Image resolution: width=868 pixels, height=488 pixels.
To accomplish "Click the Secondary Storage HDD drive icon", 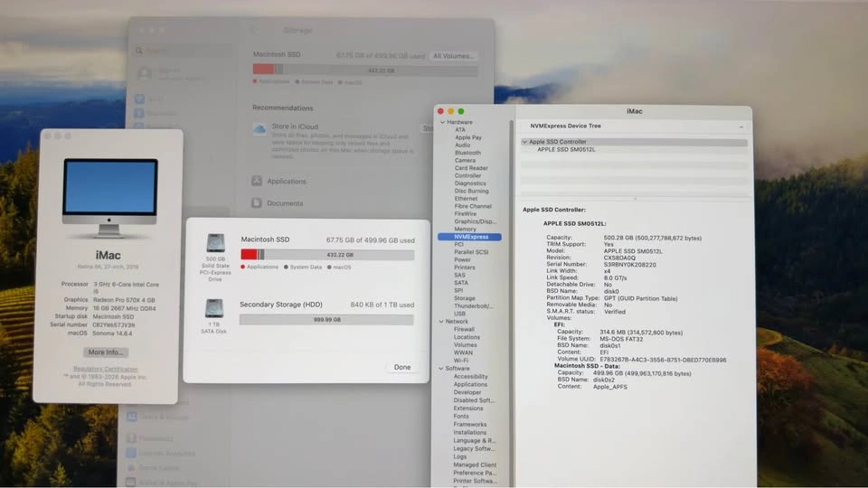I will pyautogui.click(x=214, y=308).
